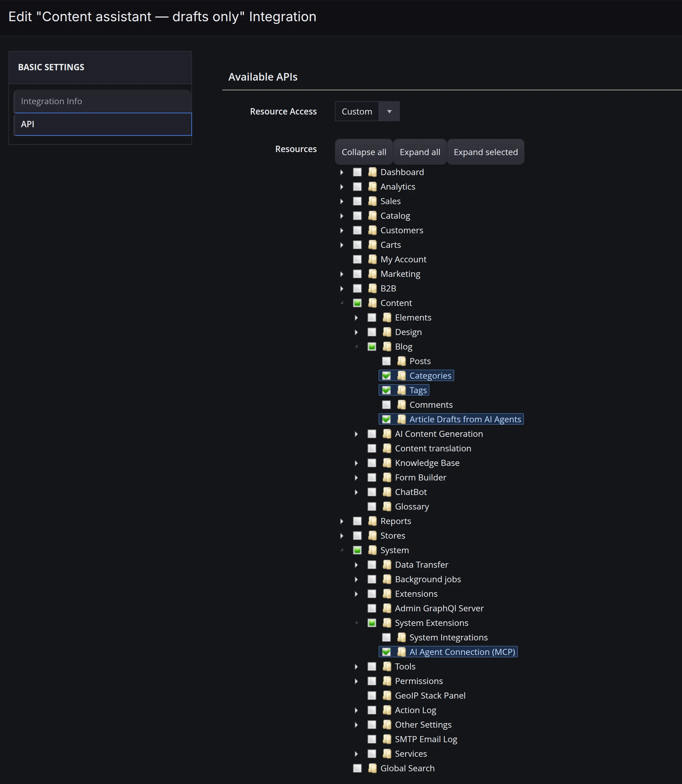Click the GeoIP Stack Panel folder icon
The image size is (682, 784).
coord(387,696)
